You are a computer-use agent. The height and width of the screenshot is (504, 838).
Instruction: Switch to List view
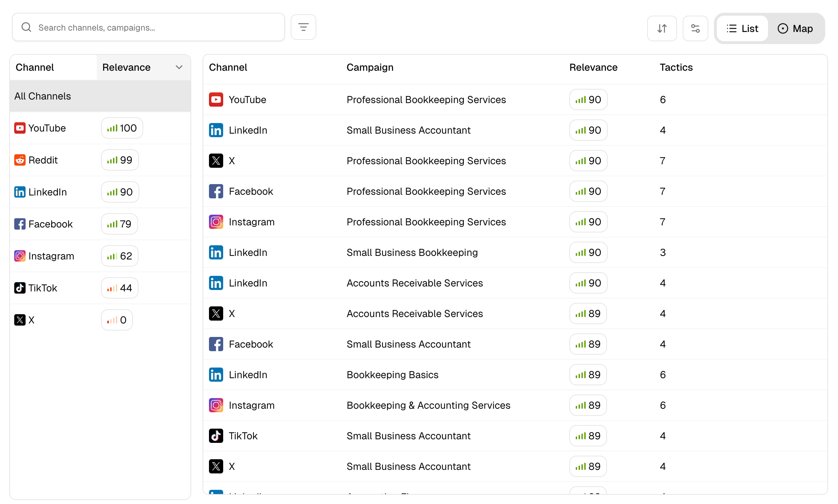click(742, 28)
